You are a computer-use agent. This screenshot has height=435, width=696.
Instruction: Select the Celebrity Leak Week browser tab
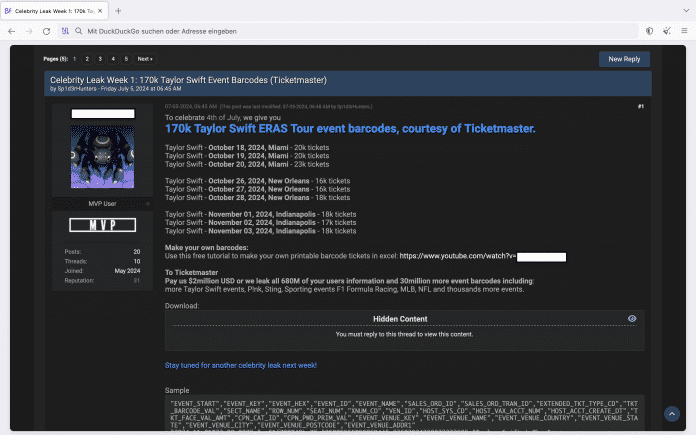tap(54, 11)
